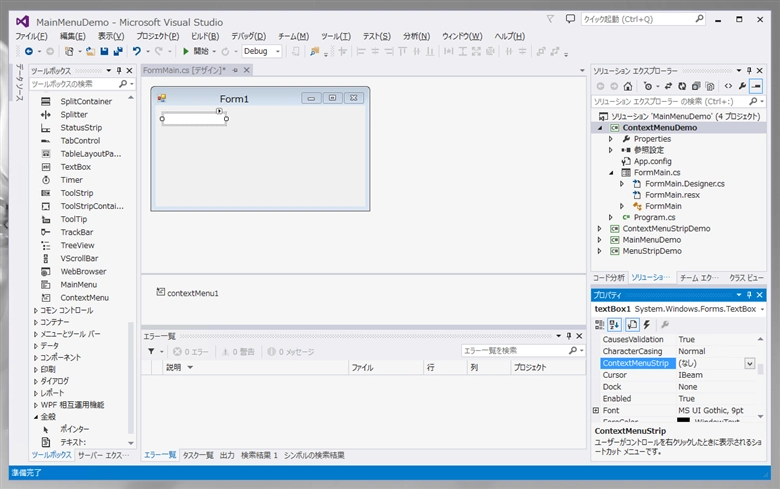Select the ForeColor black color swatch
This screenshot has width=780, height=489.
coord(683,420)
